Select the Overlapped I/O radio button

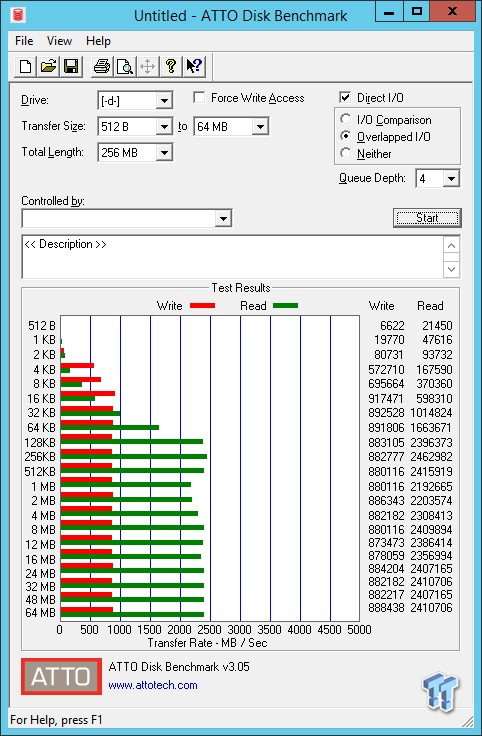pyautogui.click(x=345, y=136)
